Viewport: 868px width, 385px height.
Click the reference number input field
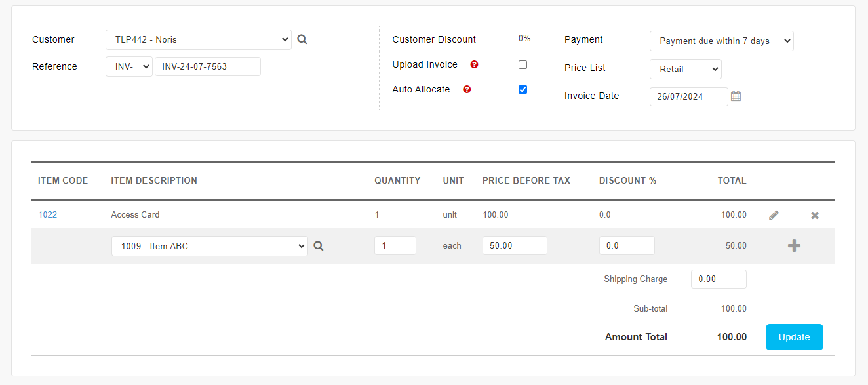click(x=208, y=66)
